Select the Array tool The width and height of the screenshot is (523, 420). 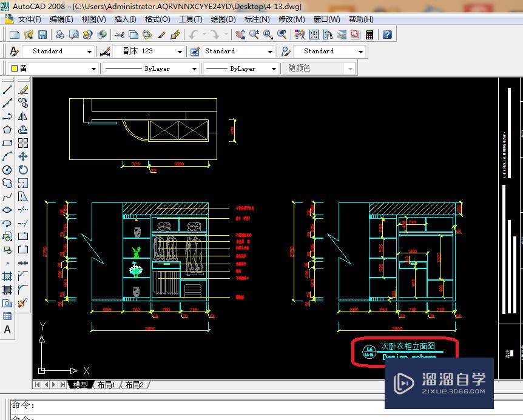click(x=23, y=143)
